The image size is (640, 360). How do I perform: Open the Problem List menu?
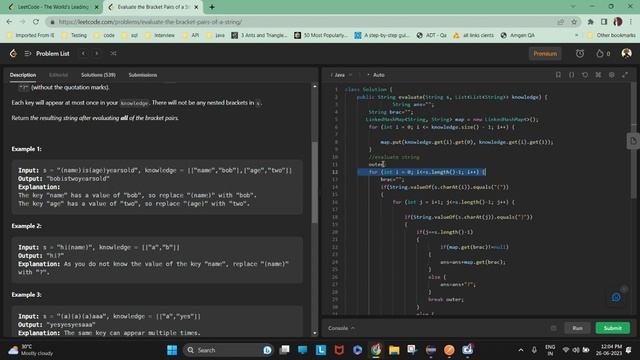point(47,53)
